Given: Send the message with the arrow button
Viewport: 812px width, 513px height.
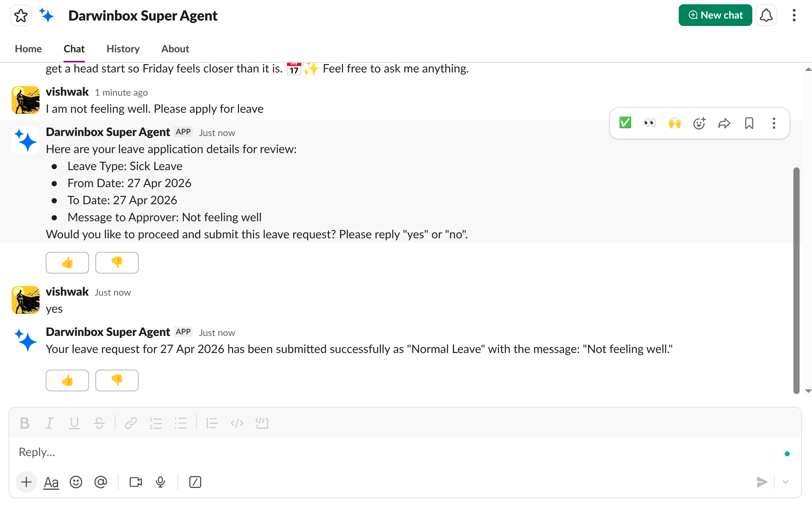Looking at the screenshot, I should [x=762, y=482].
